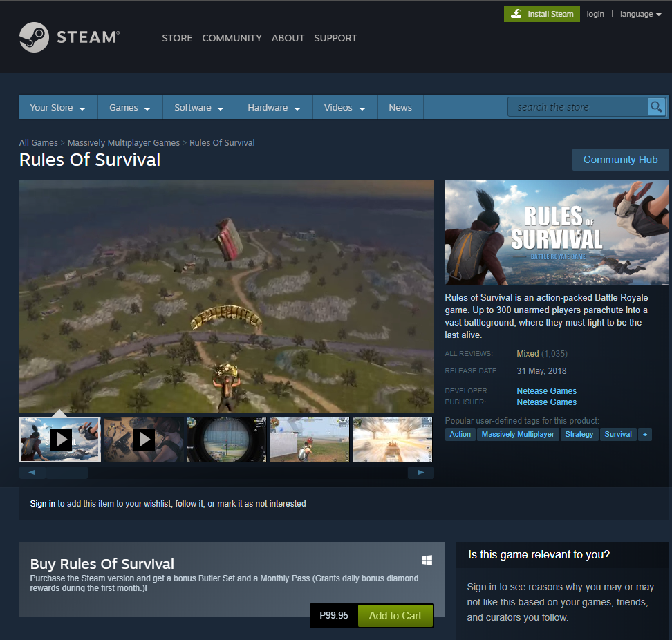Click the main parachute gameplay video
The width and height of the screenshot is (672, 640).
click(227, 297)
